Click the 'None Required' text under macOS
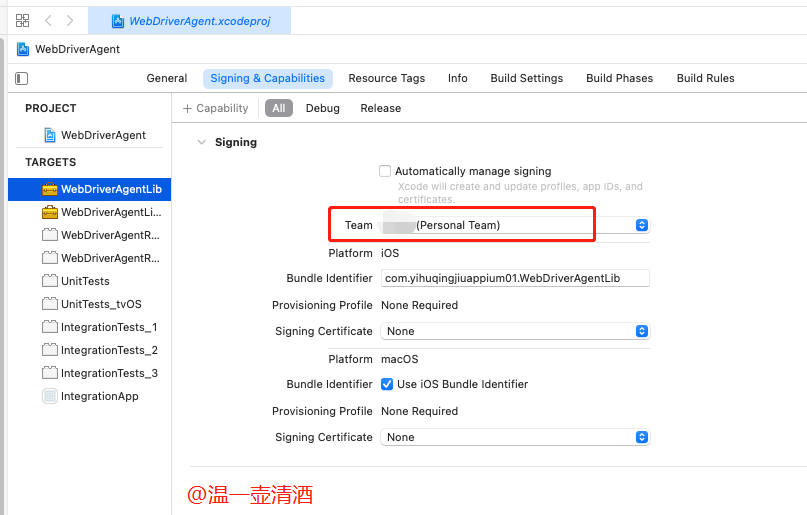This screenshot has width=807, height=515. 419,411
